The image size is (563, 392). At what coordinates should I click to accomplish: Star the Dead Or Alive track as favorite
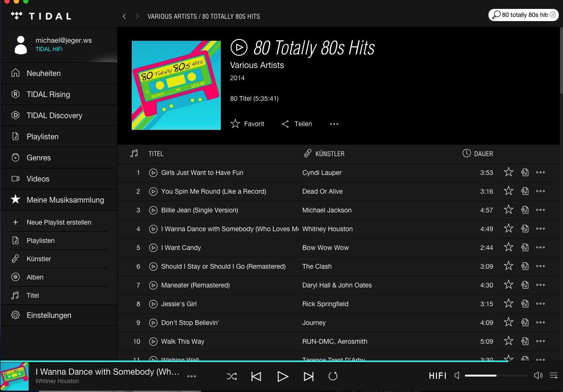tap(509, 191)
